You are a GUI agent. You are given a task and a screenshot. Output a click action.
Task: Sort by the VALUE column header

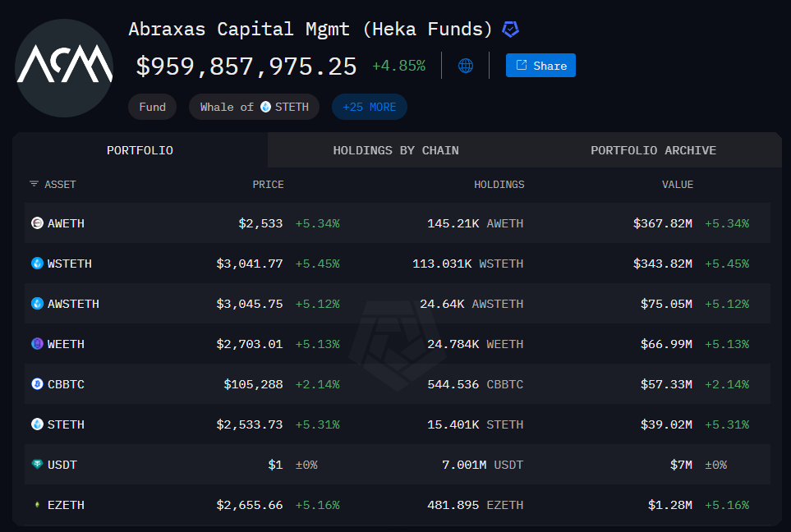(x=678, y=185)
